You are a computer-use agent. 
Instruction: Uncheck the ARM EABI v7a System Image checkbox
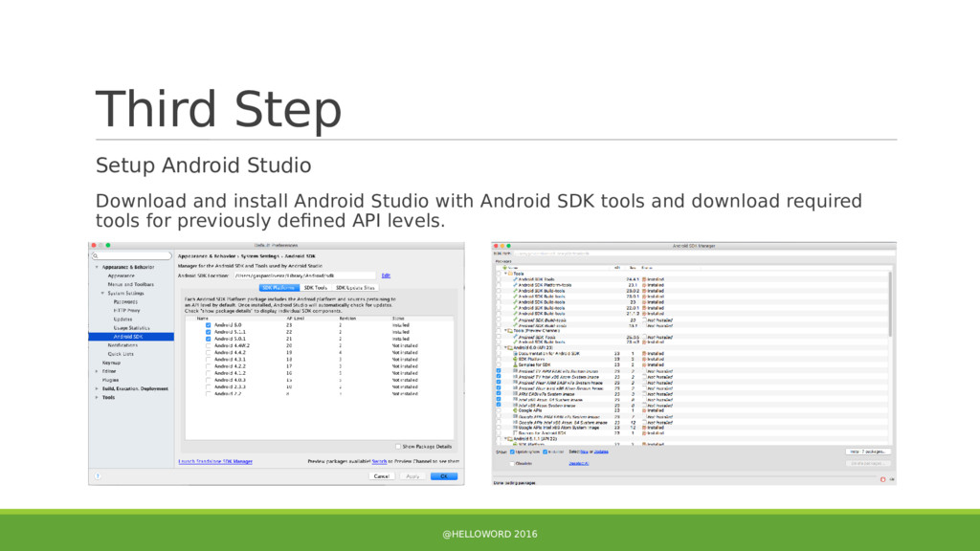coord(498,393)
